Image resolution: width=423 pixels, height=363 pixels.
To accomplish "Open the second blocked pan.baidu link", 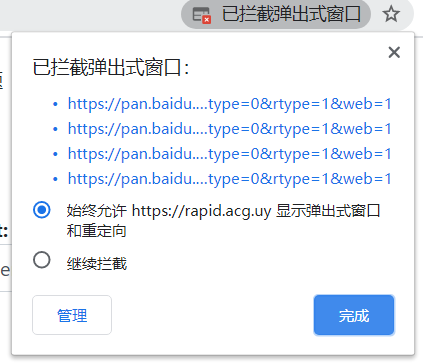I will pyautogui.click(x=229, y=129).
